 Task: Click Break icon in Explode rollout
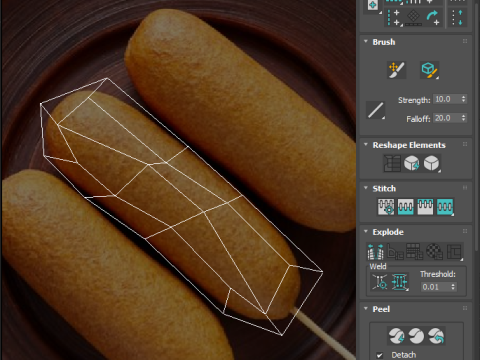pos(376,251)
